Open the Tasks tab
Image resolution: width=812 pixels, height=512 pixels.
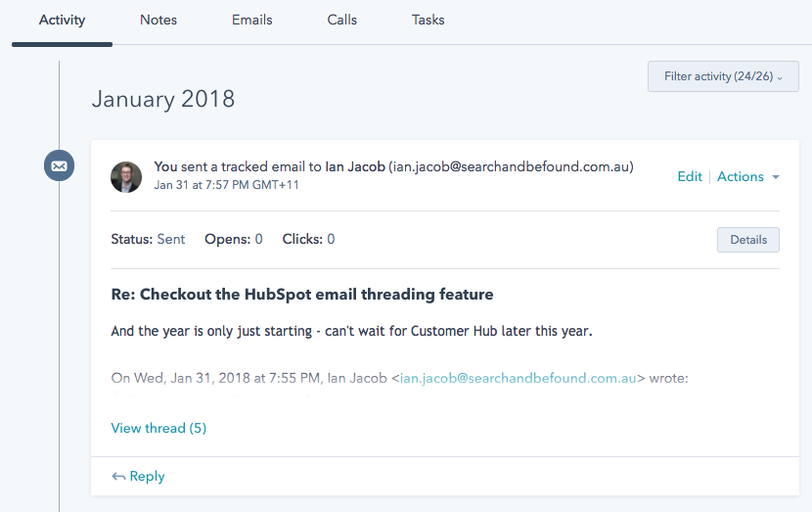[x=428, y=20]
